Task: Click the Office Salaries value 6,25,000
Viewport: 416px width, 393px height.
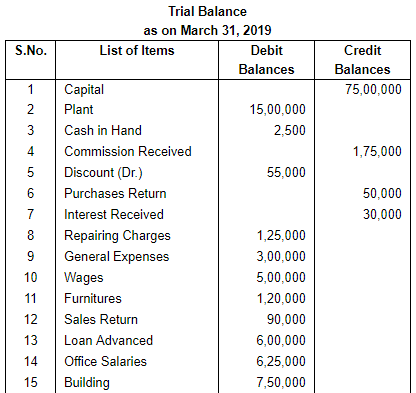Action: pyautogui.click(x=281, y=362)
